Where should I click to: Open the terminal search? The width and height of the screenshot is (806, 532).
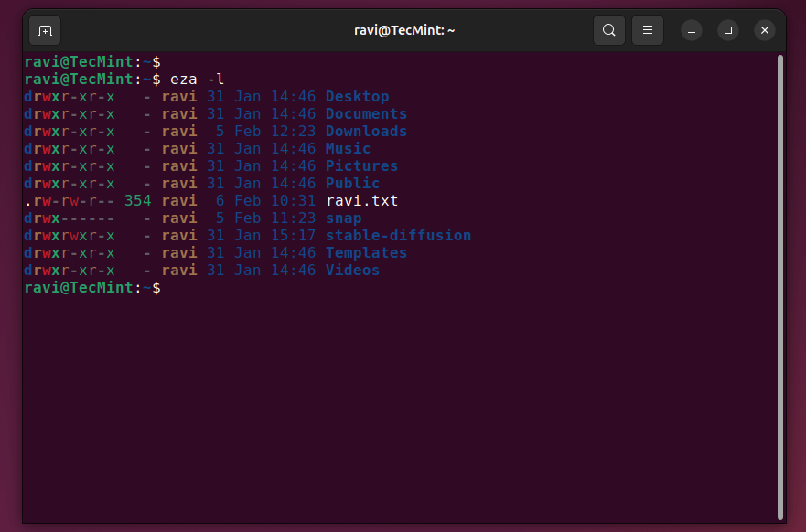pos(609,31)
